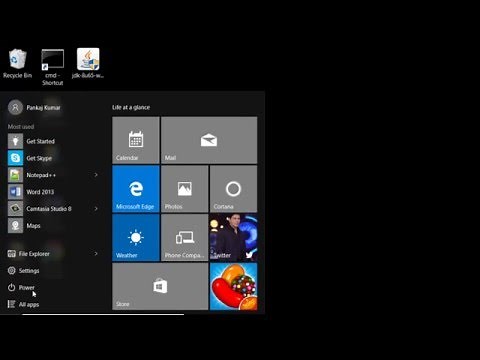The height and width of the screenshot is (360, 480).
Task: Open the jdk installer desktop icon
Action: (x=88, y=63)
